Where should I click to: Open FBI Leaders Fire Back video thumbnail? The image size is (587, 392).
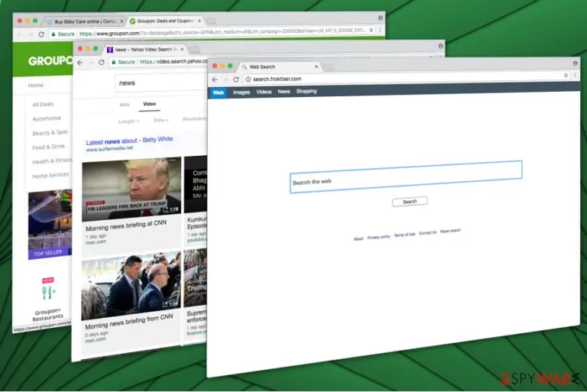coord(131,189)
